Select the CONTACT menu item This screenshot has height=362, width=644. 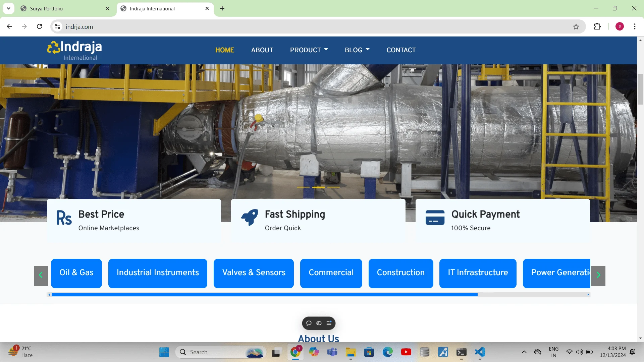[401, 50]
